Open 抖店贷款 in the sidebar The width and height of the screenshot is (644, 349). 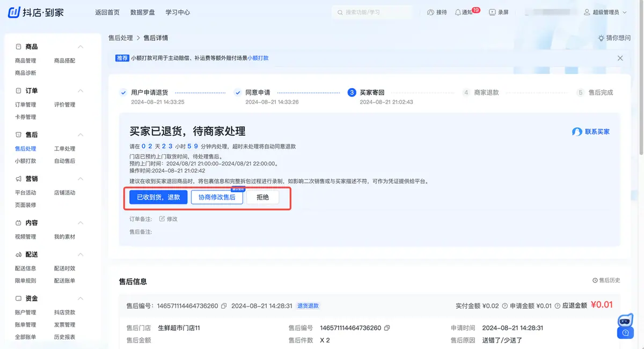coord(65,312)
